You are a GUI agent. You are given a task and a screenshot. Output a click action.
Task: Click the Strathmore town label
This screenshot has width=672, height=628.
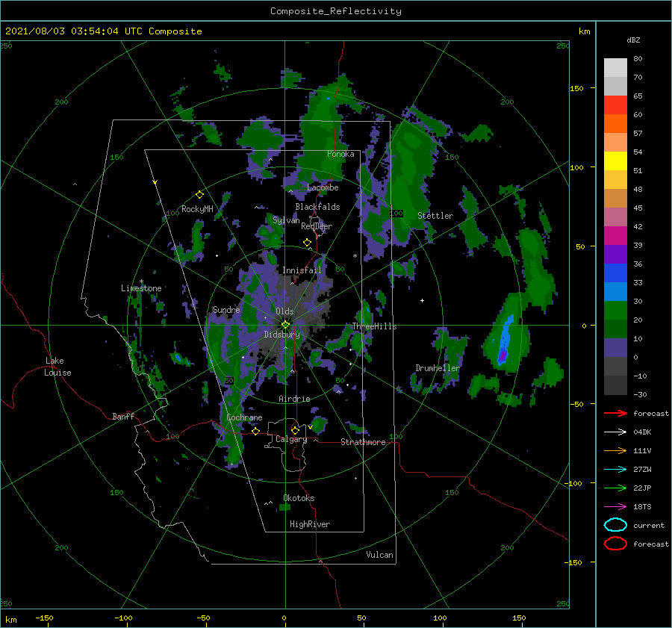pos(363,442)
